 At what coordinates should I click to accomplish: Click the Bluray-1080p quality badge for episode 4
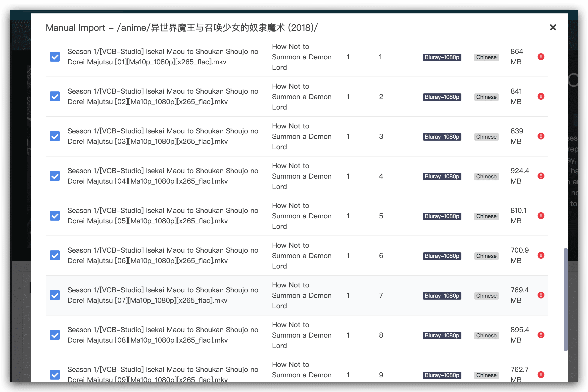click(x=442, y=177)
